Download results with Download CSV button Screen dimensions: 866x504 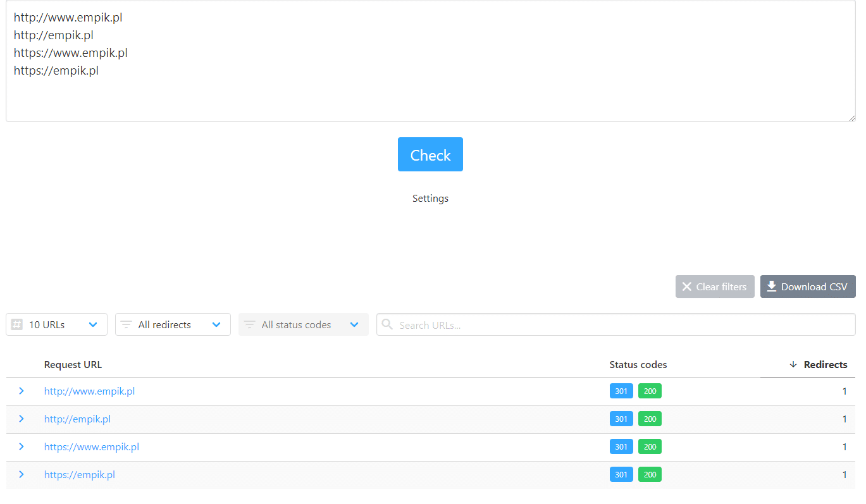coord(808,286)
